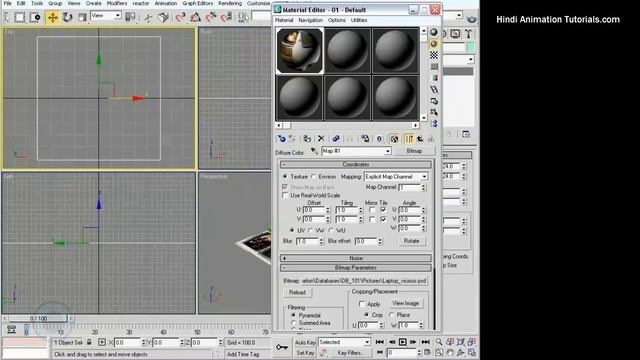
Task: Open the Mapping Explicit Map Channel dropdown
Action: point(424,177)
